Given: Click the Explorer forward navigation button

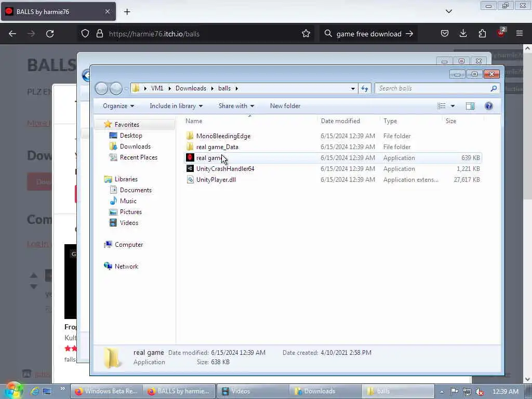Looking at the screenshot, I should [x=116, y=88].
